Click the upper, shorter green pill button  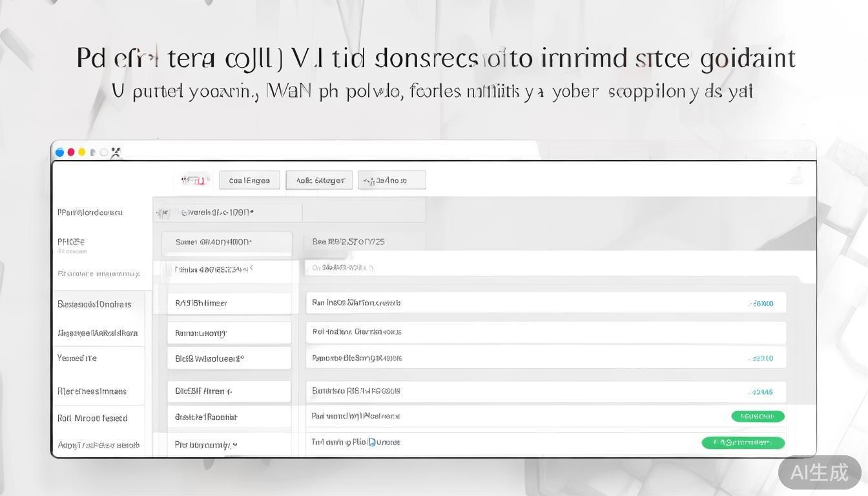pos(758,417)
